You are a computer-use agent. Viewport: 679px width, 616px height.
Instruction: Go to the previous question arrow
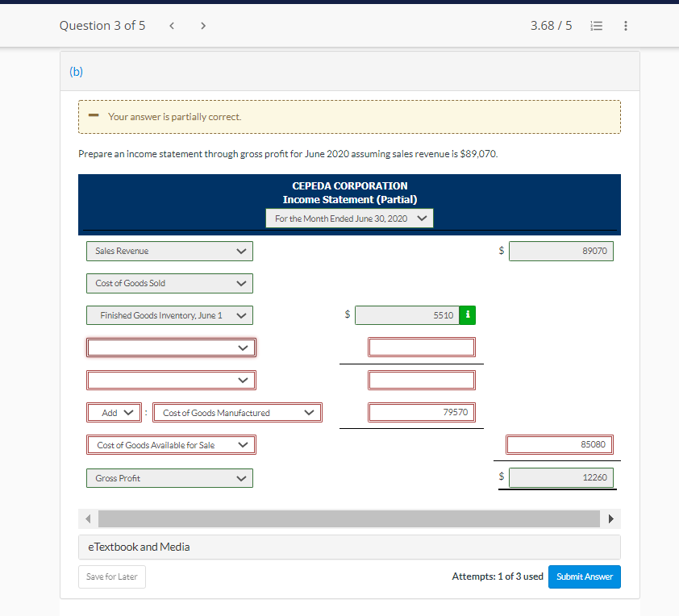pyautogui.click(x=172, y=26)
